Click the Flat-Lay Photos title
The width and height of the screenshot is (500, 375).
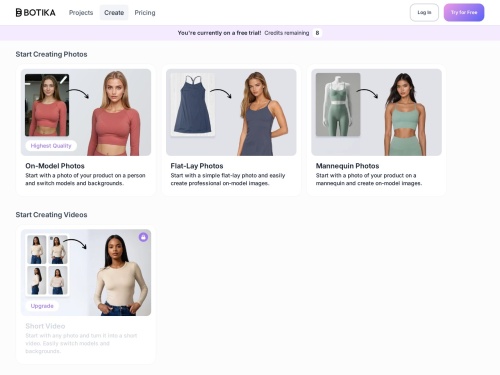point(197,166)
